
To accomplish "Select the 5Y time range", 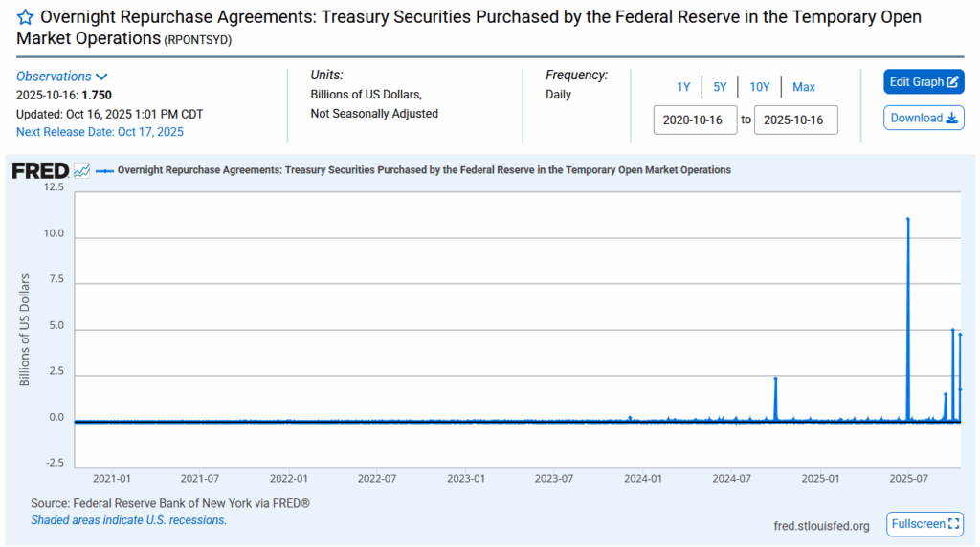I will coord(720,87).
